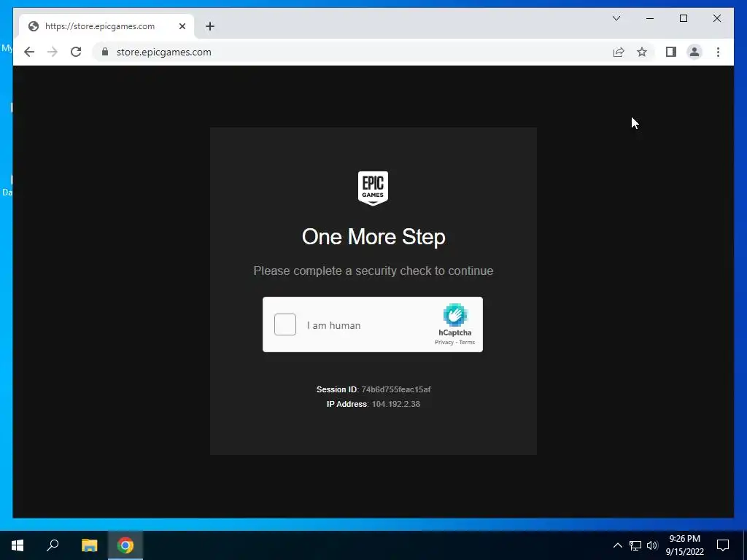Screen dimensions: 747x560
Task: Close the store.epicgames.com tab
Action: [182, 26]
